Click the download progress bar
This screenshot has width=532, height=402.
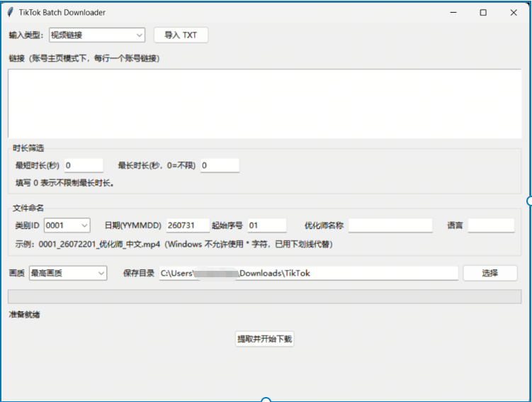pyautogui.click(x=265, y=296)
